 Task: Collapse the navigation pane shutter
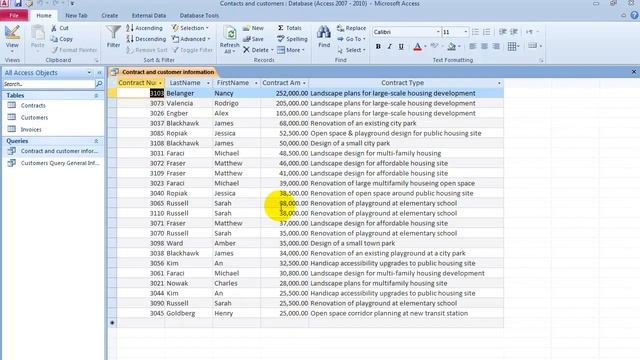99,73
